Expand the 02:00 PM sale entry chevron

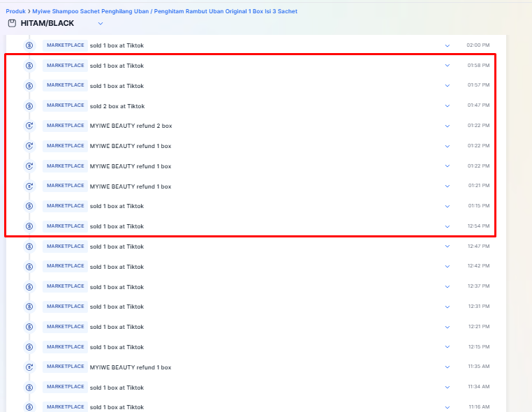pos(448,45)
